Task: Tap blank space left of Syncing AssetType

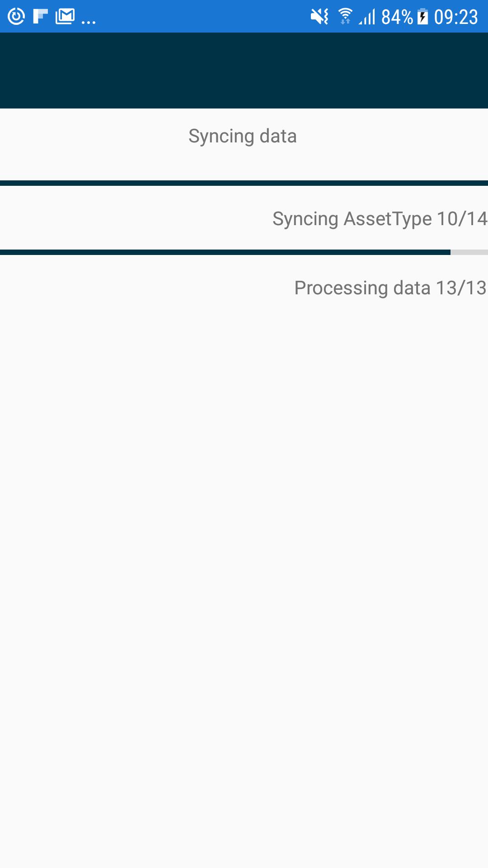Action: [136, 219]
